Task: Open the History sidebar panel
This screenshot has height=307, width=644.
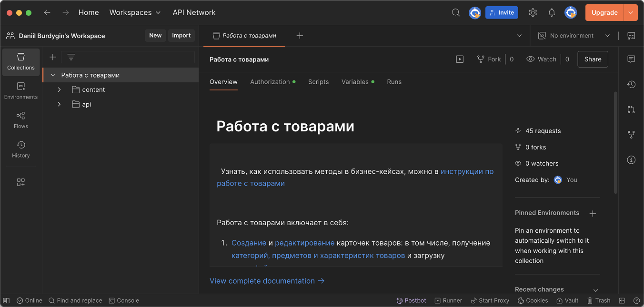Action: coord(20,149)
